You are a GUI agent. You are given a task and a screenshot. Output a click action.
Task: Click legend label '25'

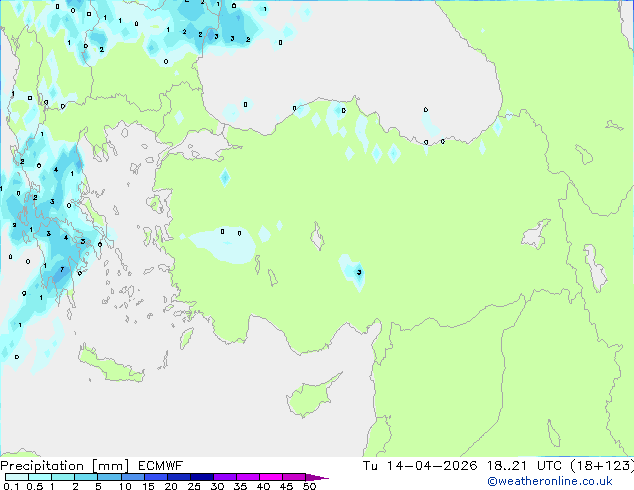tap(194, 486)
